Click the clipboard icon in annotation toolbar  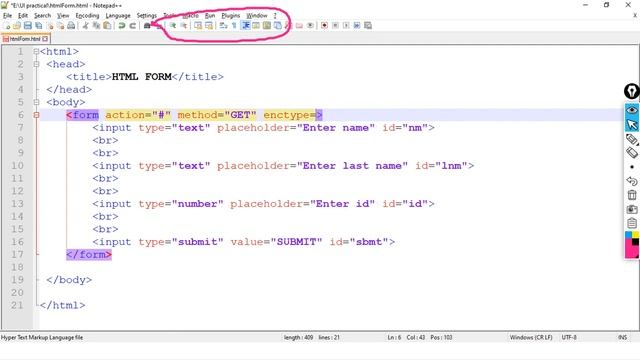pos(632,223)
